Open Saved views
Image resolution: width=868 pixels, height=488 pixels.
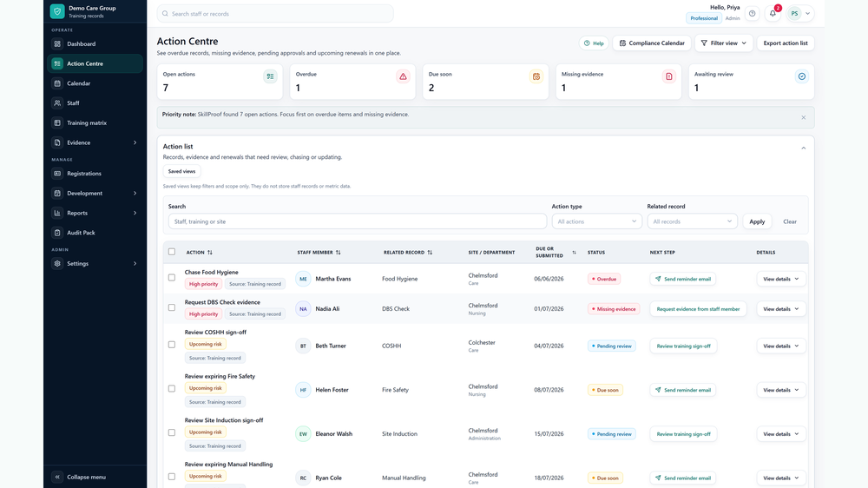tap(181, 172)
